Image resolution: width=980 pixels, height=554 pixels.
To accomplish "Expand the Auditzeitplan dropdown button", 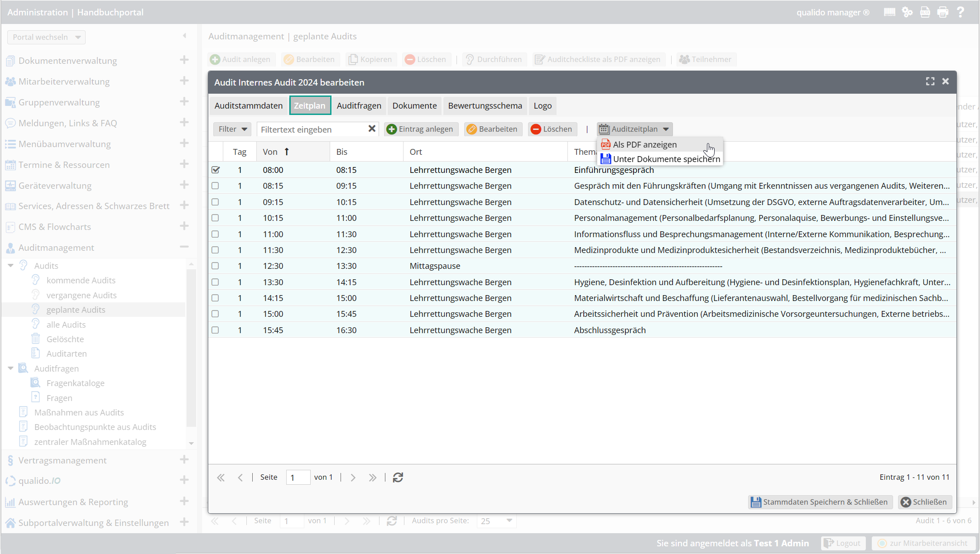I will coord(634,129).
